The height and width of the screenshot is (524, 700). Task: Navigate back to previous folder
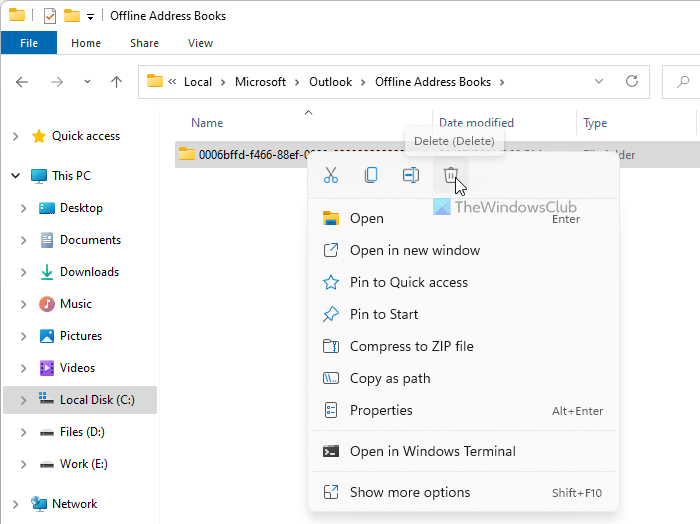point(22,82)
